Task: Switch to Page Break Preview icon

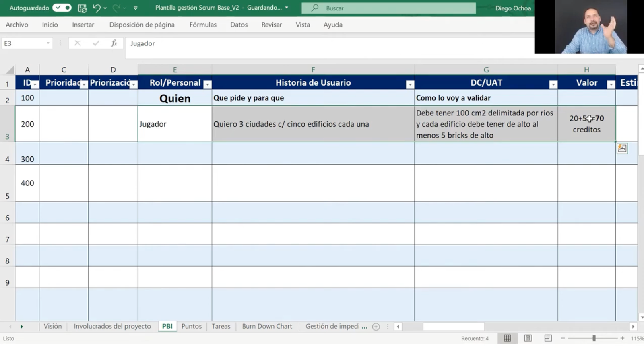Action: pos(548,338)
